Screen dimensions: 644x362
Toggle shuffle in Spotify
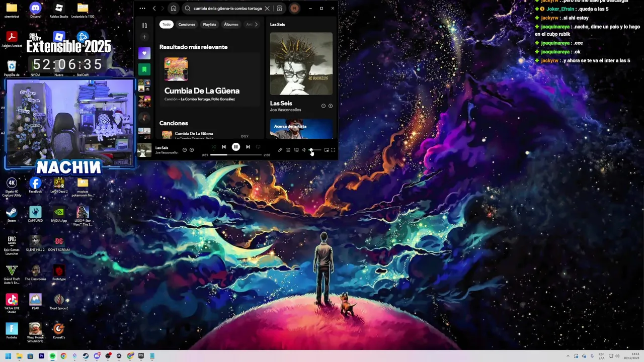(x=213, y=147)
